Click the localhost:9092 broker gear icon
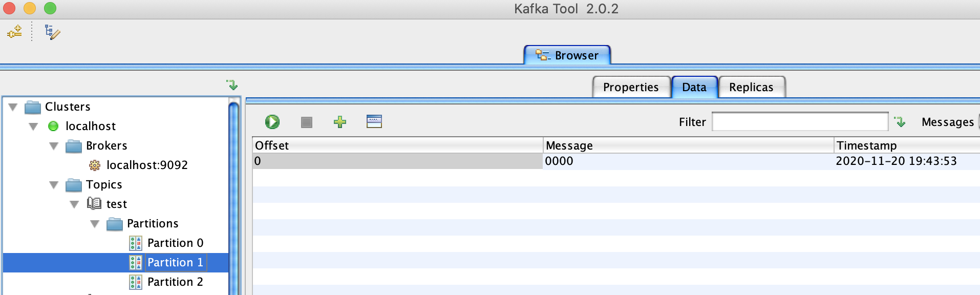Viewport: 980px width, 295px height. coord(95,165)
